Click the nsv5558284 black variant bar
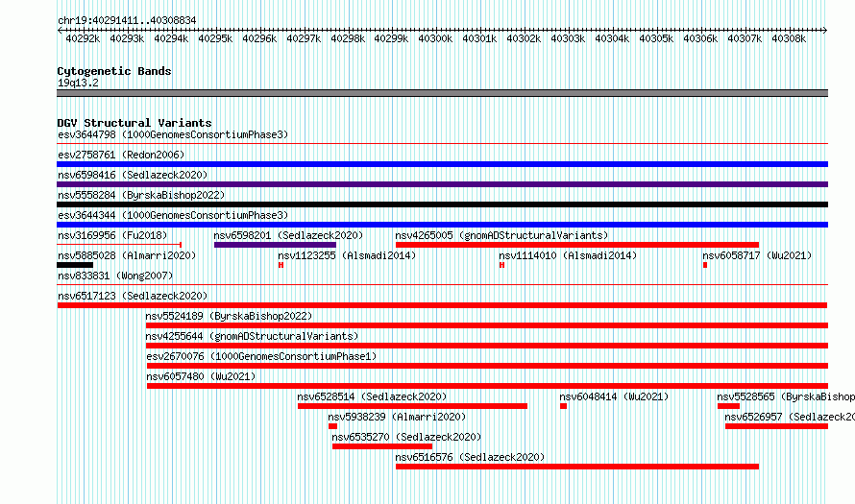 point(442,204)
